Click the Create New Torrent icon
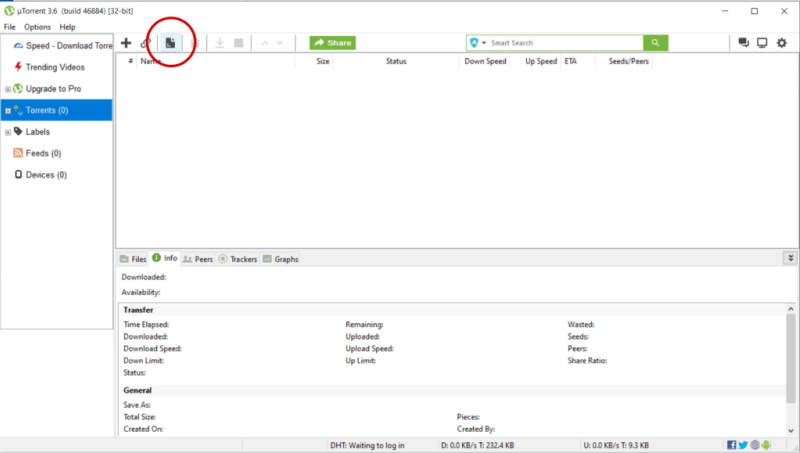Image resolution: width=800 pixels, height=453 pixels. coord(170,43)
